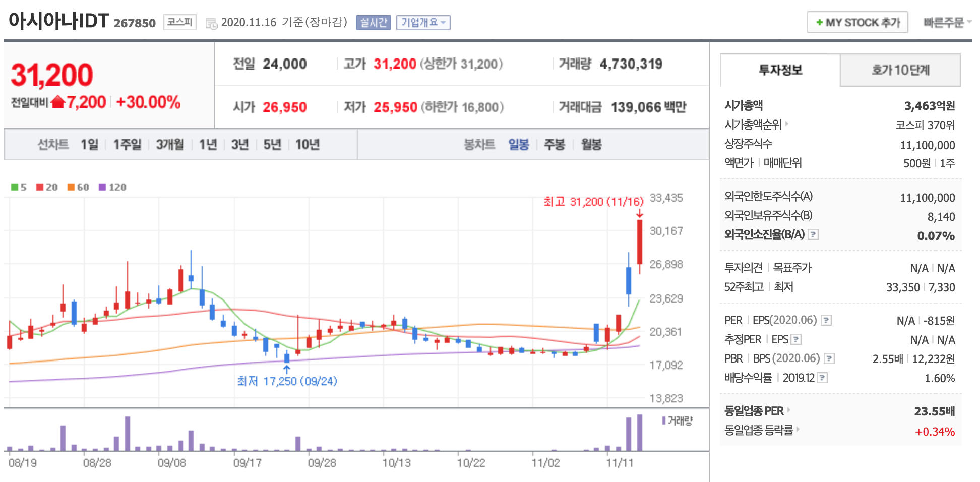Click the 동일업종 PER value 23.55배
The height and width of the screenshot is (482, 980).
934,411
